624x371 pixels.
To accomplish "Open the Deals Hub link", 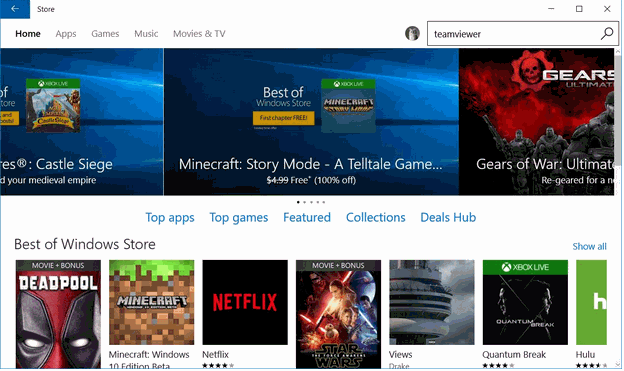I will coord(448,217).
